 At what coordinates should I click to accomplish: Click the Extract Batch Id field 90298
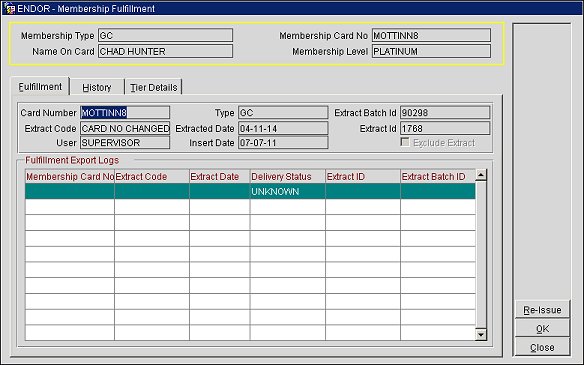pos(445,112)
